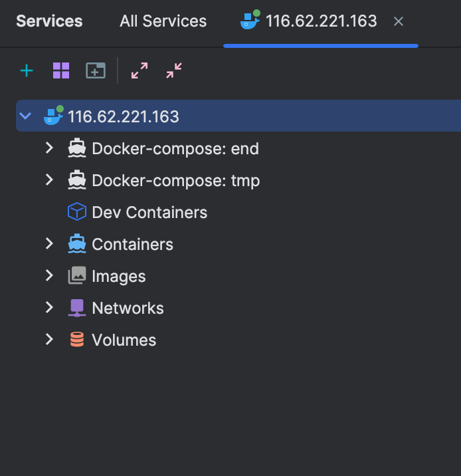Image resolution: width=461 pixels, height=476 pixels.
Task: Click the purple network icon for Networks
Action: click(77, 308)
